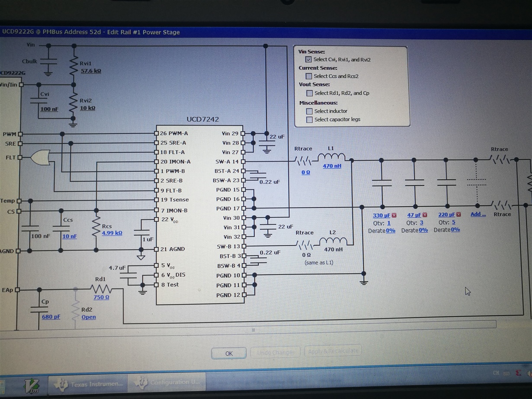The width and height of the screenshot is (532, 399).
Task: Click the Undo Changes button
Action: (276, 353)
